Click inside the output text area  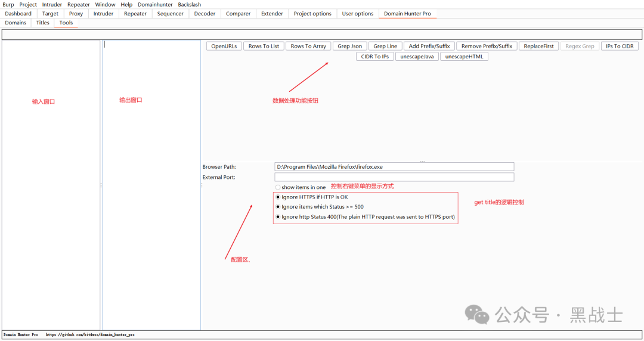[x=151, y=185]
